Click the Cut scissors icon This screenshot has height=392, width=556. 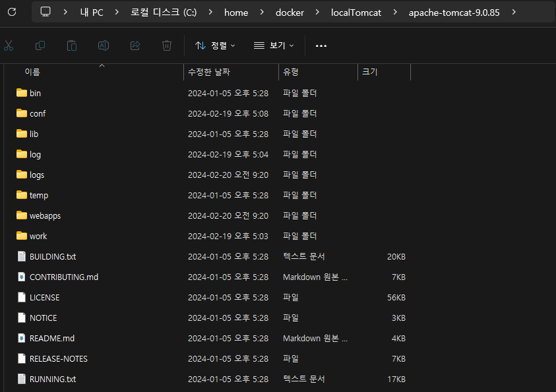pos(9,45)
